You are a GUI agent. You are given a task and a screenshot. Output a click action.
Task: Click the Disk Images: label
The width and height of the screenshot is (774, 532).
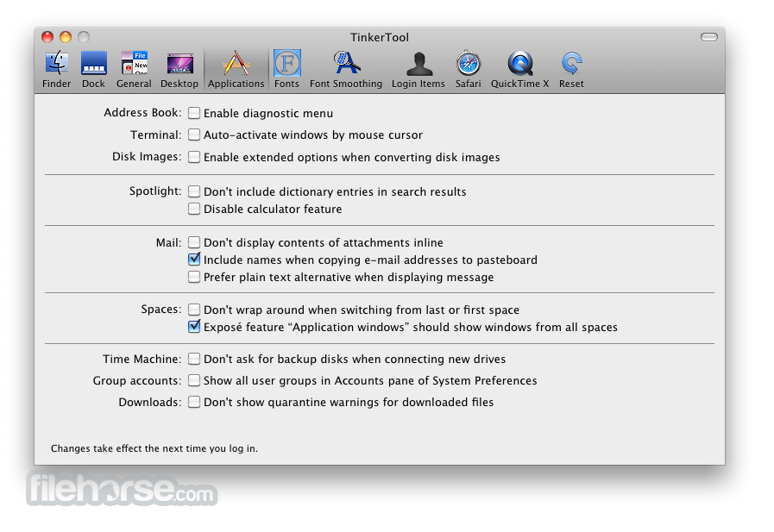coord(147,156)
